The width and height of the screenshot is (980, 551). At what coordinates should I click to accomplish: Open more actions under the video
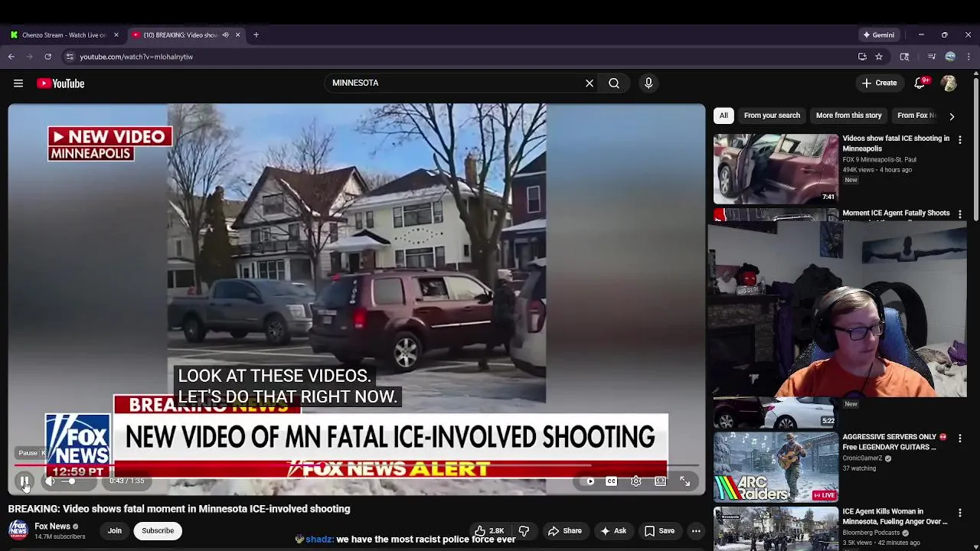tap(696, 531)
